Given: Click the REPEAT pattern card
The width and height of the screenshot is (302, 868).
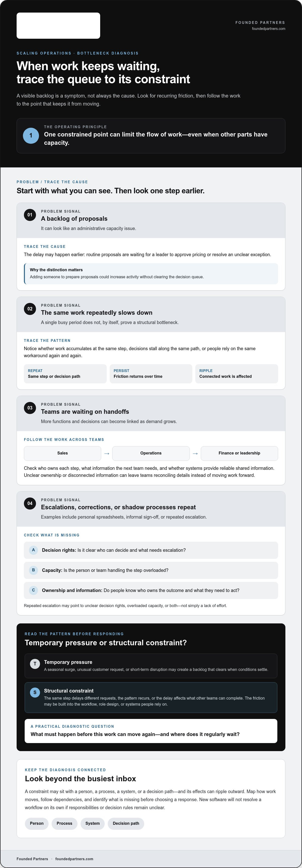Looking at the screenshot, I should click(x=65, y=374).
